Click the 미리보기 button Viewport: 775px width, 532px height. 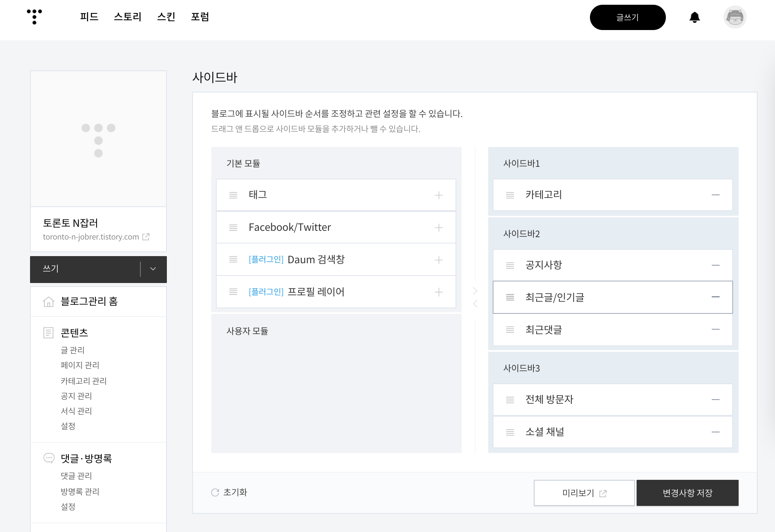[584, 493]
